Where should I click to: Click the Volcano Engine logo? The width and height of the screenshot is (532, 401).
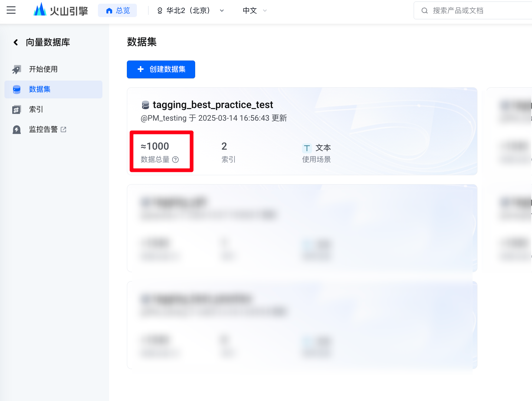(x=60, y=10)
